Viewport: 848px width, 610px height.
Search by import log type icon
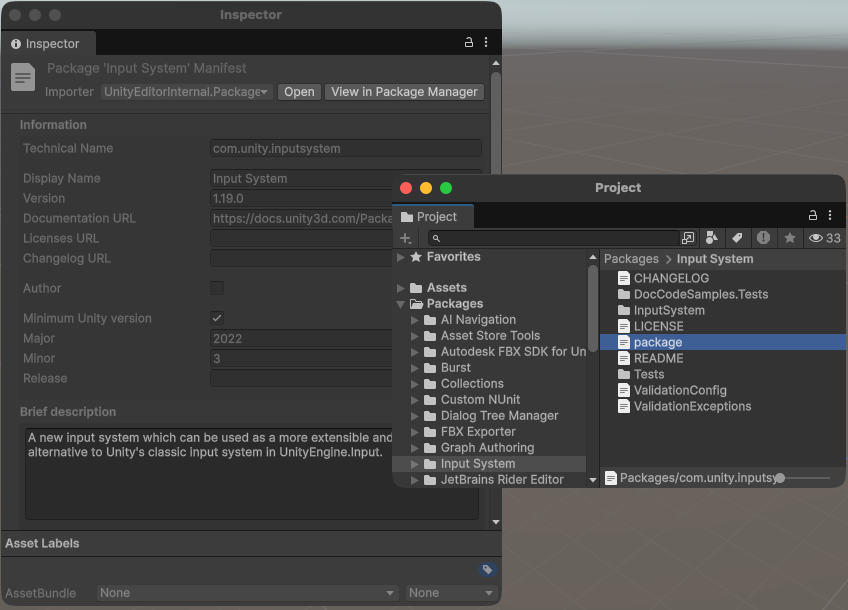(763, 238)
